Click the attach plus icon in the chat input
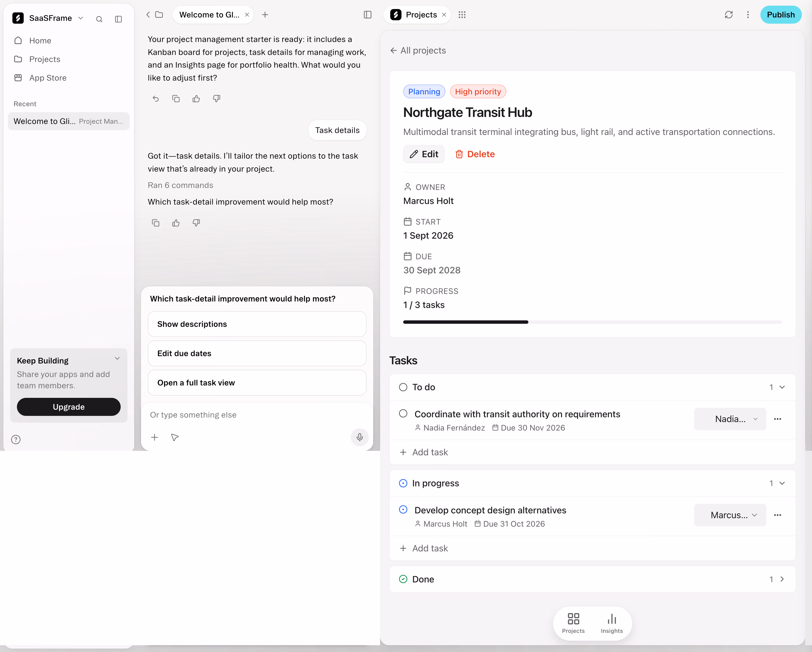The width and height of the screenshot is (812, 652). [155, 437]
